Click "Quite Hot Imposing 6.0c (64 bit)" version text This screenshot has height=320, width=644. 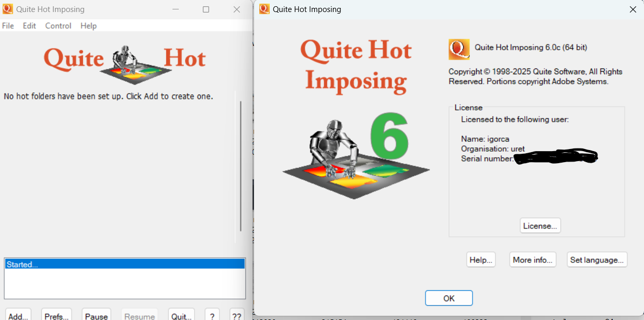point(531,48)
